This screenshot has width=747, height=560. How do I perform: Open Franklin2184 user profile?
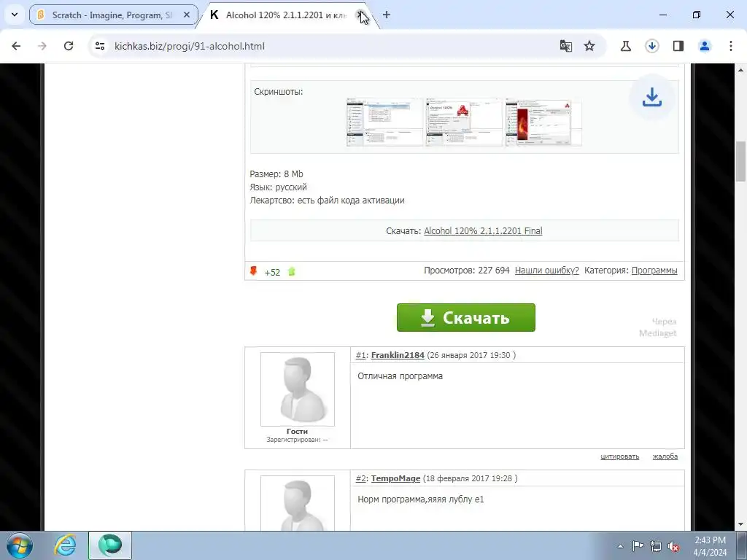[398, 355]
